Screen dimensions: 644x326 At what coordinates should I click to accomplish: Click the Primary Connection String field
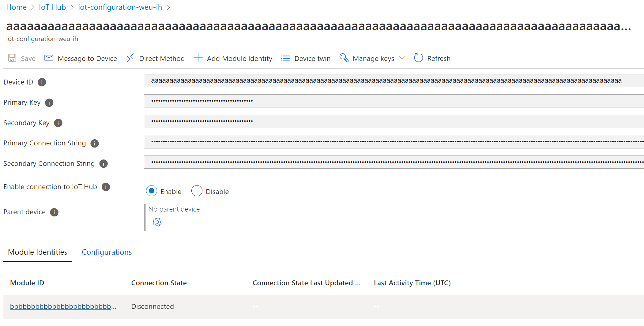[x=394, y=142]
